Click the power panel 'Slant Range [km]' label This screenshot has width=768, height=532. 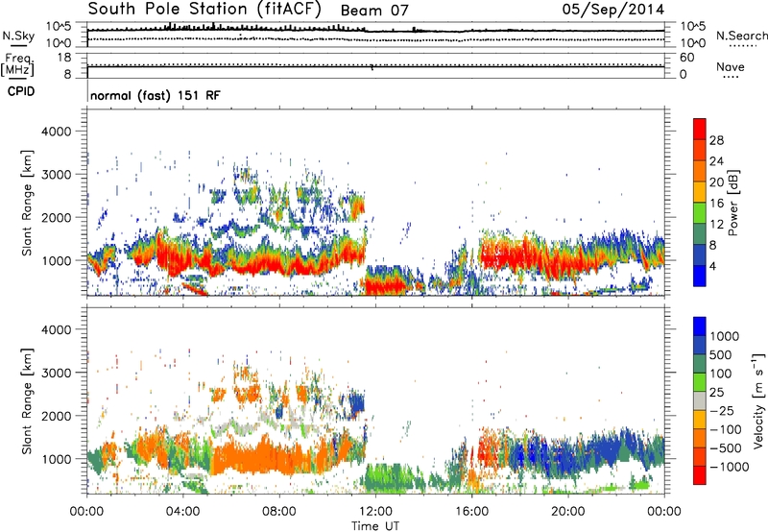click(27, 203)
